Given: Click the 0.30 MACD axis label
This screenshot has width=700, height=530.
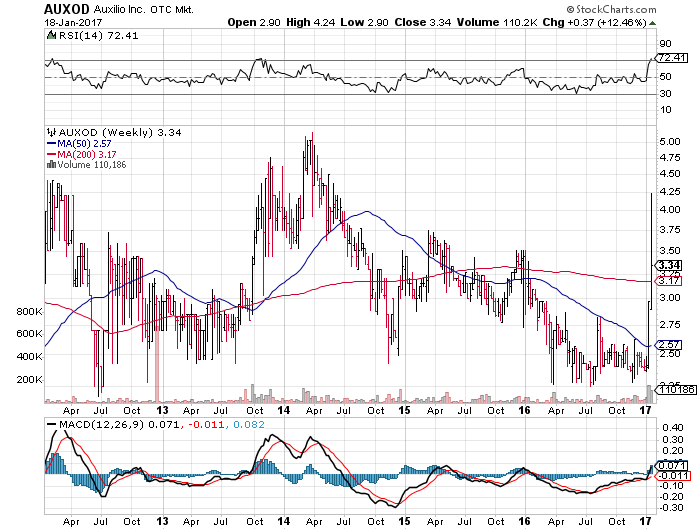Looking at the screenshot, I should pos(672,439).
